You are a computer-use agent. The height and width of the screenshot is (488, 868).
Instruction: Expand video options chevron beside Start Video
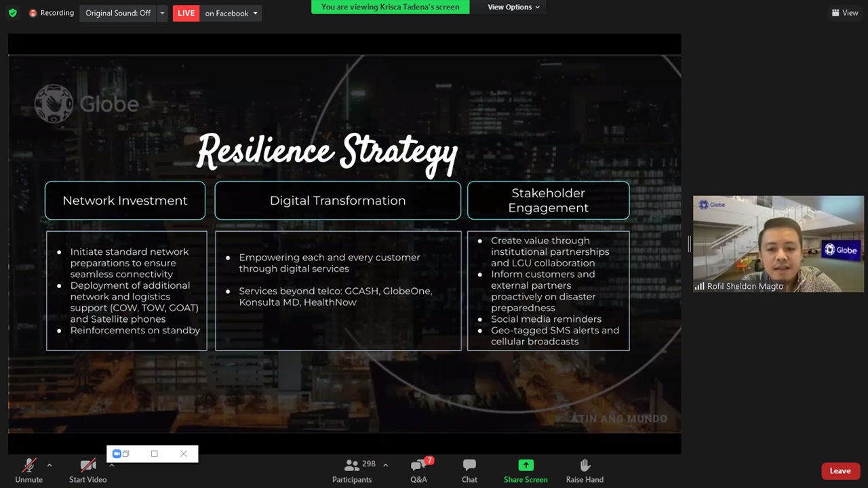pyautogui.click(x=111, y=465)
